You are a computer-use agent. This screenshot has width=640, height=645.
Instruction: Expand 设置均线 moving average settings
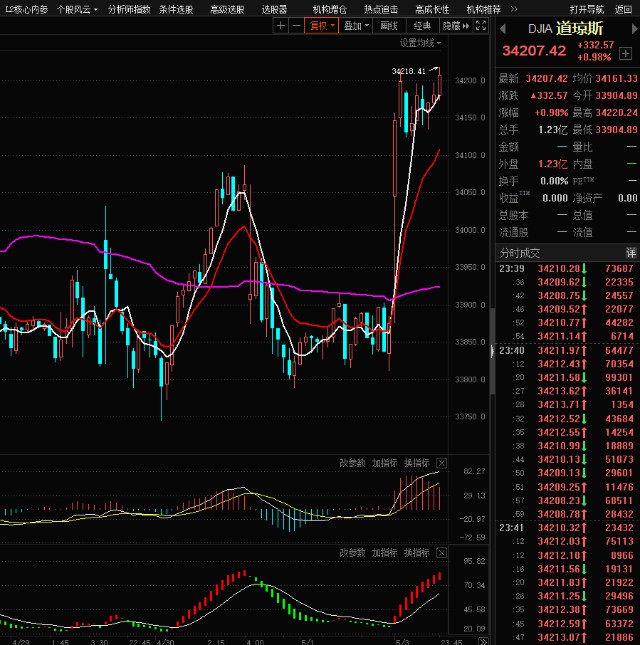pyautogui.click(x=420, y=42)
